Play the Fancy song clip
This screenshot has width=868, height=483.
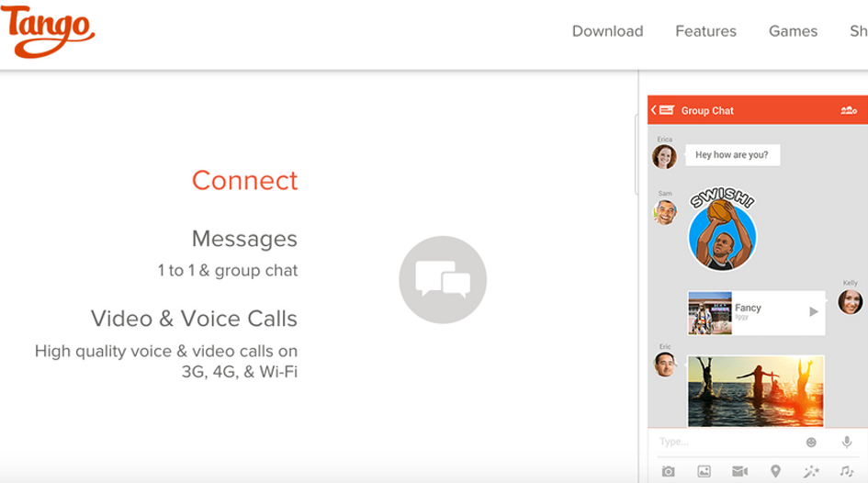click(813, 311)
